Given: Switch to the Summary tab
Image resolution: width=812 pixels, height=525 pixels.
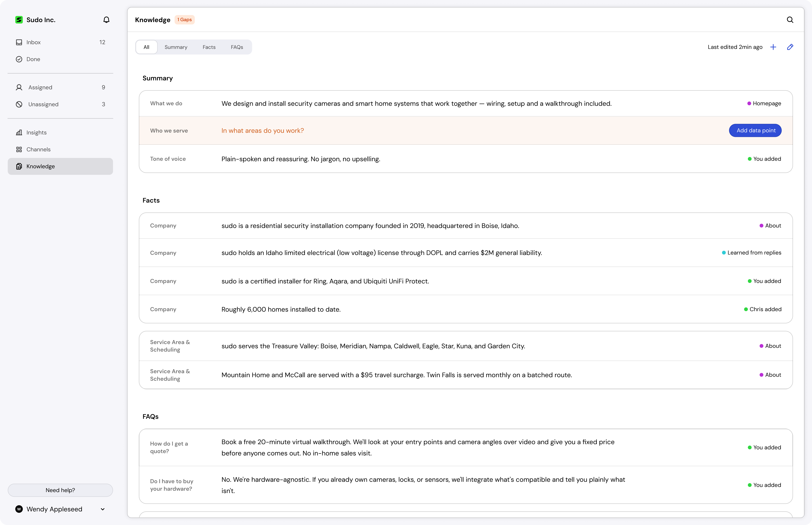Looking at the screenshot, I should click(x=176, y=47).
